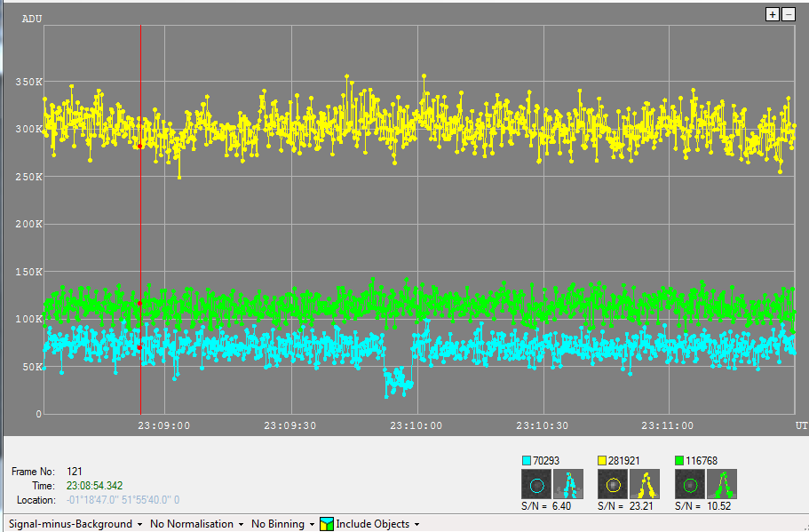
Task: Open the green star aperture thumbnail
Action: point(690,485)
